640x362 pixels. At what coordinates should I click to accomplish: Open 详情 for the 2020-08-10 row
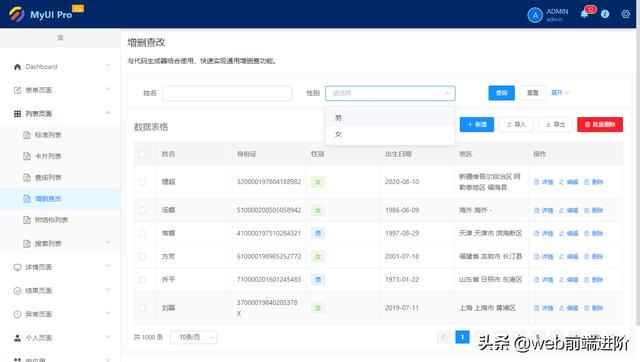click(543, 182)
